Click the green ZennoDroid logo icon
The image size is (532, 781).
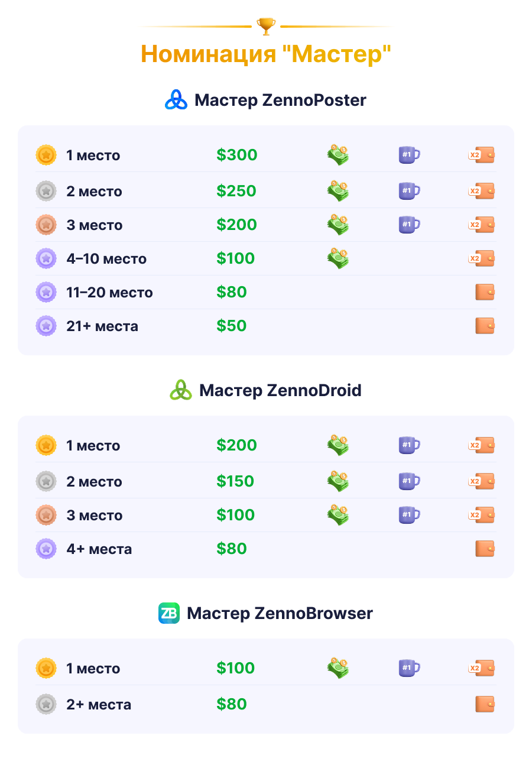coord(181,390)
